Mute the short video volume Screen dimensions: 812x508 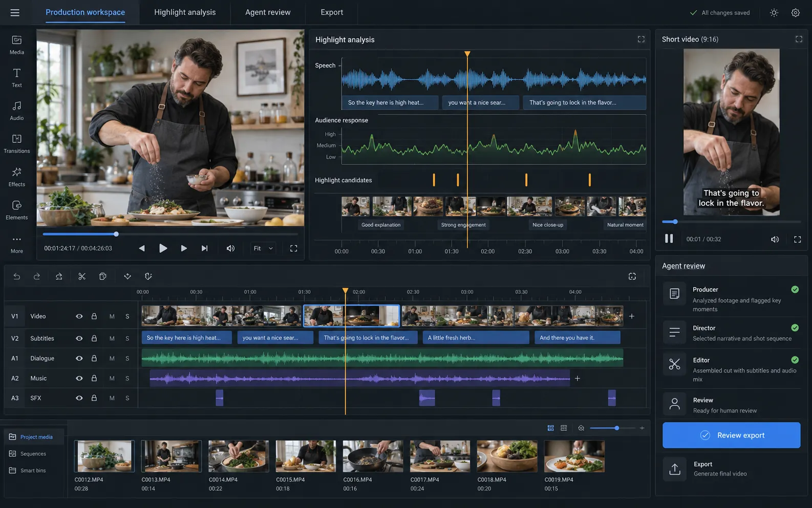775,239
